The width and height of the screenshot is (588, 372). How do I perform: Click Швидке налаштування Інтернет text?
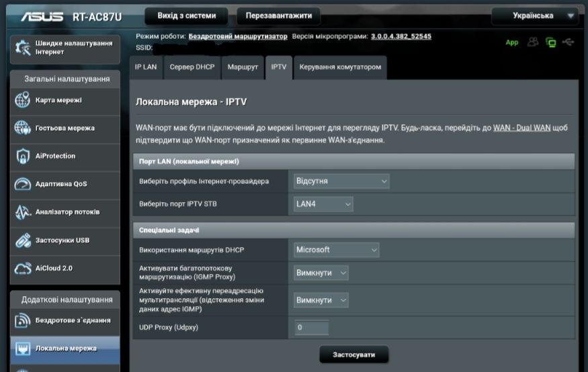74,48
